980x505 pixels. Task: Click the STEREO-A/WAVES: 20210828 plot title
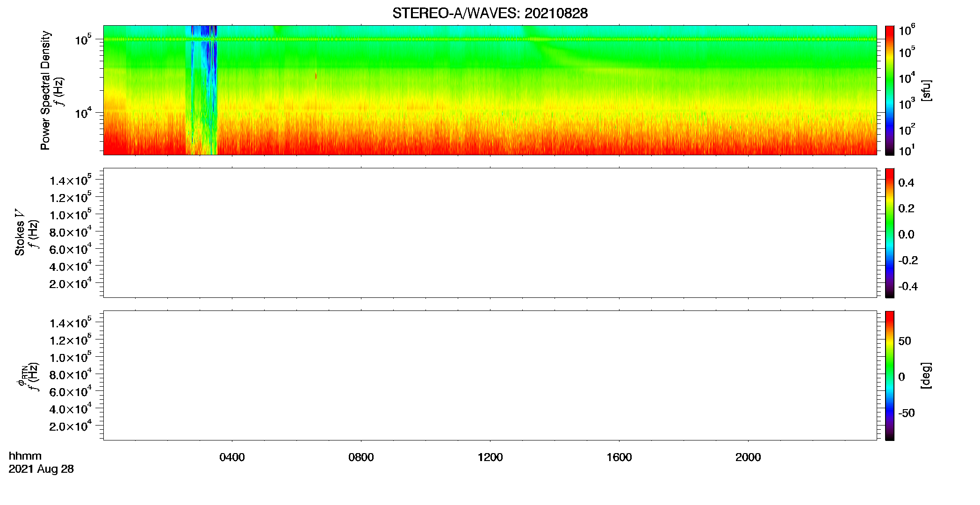[490, 13]
